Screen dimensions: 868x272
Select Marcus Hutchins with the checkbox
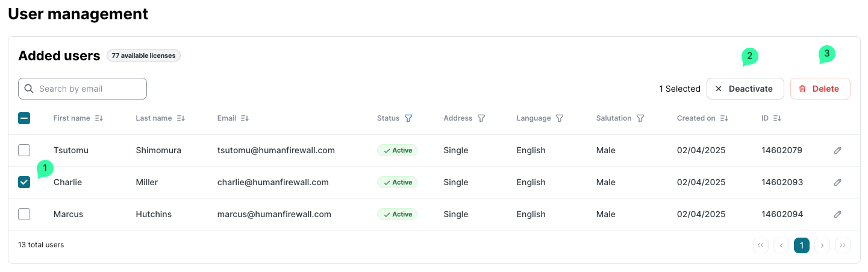coord(24,214)
